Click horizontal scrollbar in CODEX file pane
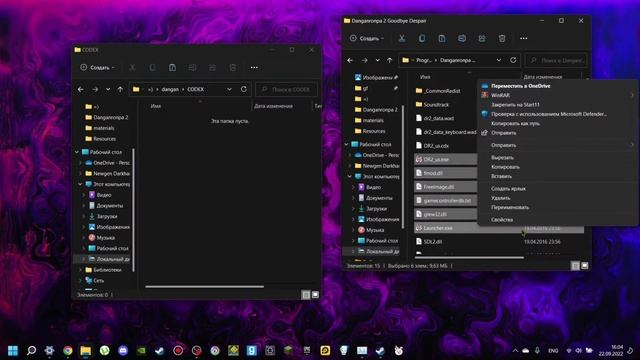Image resolution: width=640 pixels, height=360 pixels. [204, 287]
